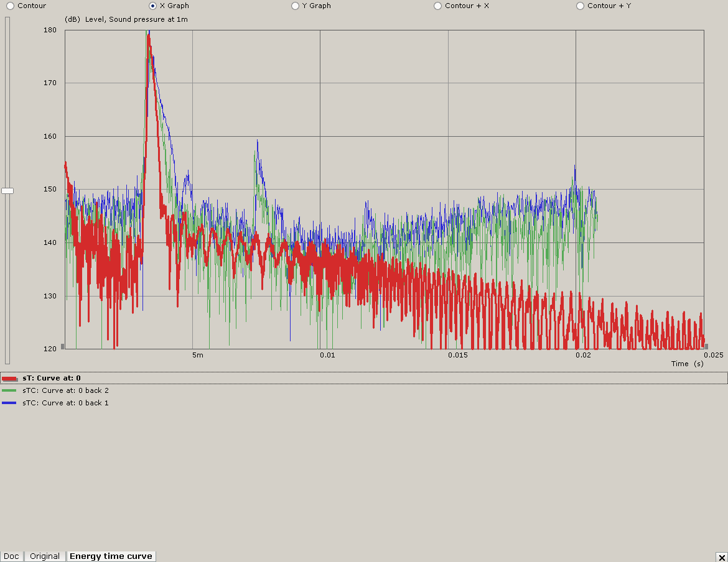Switch to the Doc tab
Screen dimensions: 728x562
tap(12, 556)
